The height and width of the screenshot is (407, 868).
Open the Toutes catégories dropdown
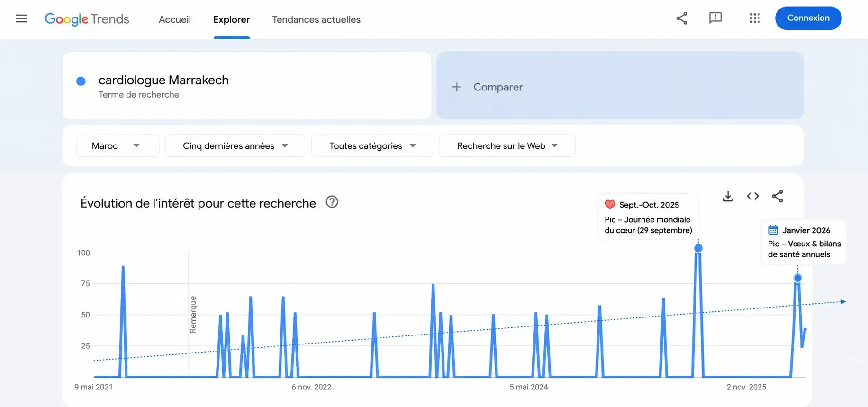coord(372,145)
